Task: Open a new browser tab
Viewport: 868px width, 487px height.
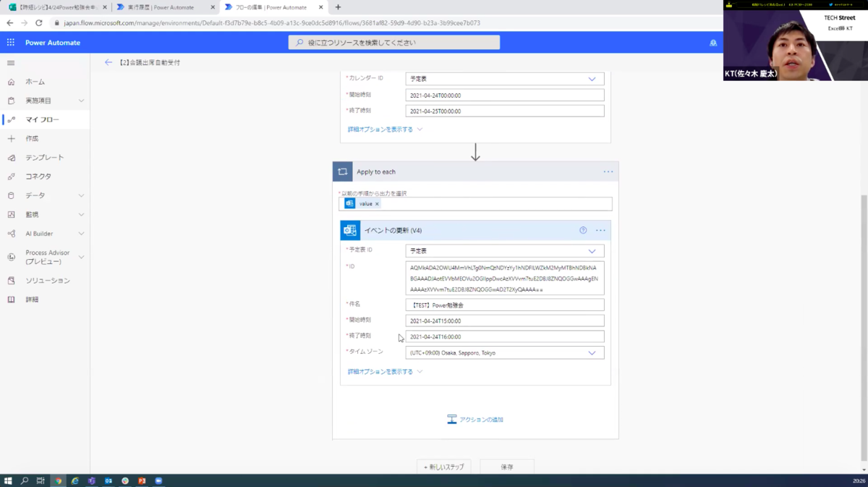Action: [338, 7]
